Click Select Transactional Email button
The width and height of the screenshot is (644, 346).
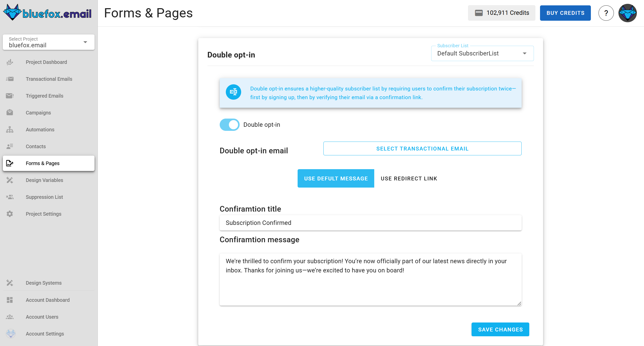[x=422, y=148]
